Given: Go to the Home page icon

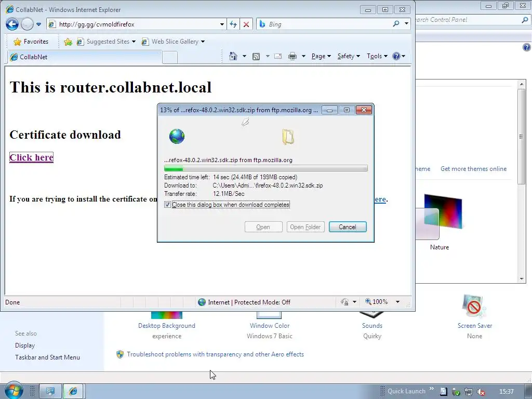Looking at the screenshot, I should pos(233,56).
